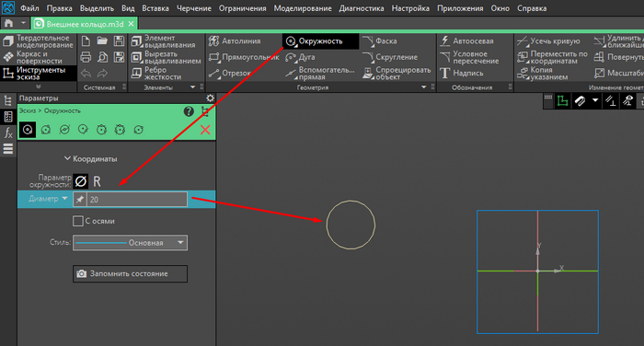Select Копия указанием tool
644x346 pixels.
[x=543, y=73]
